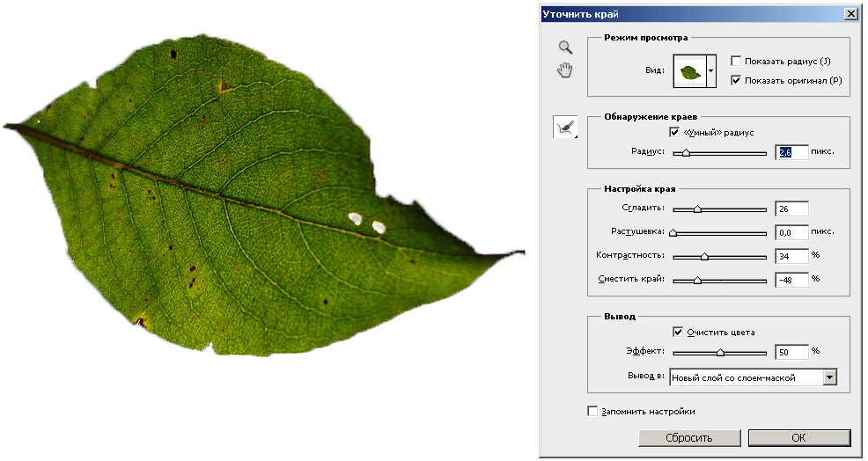Click the Вывод group label

coord(620,317)
